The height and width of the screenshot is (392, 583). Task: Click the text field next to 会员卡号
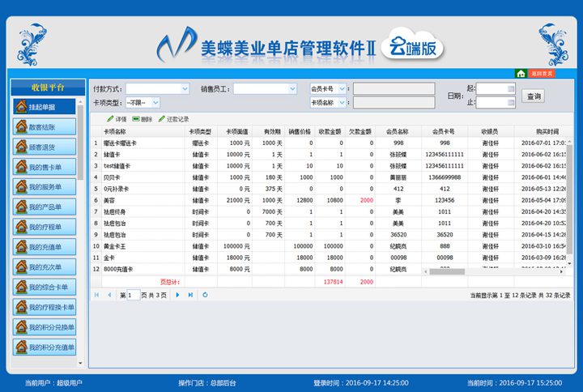[394, 88]
